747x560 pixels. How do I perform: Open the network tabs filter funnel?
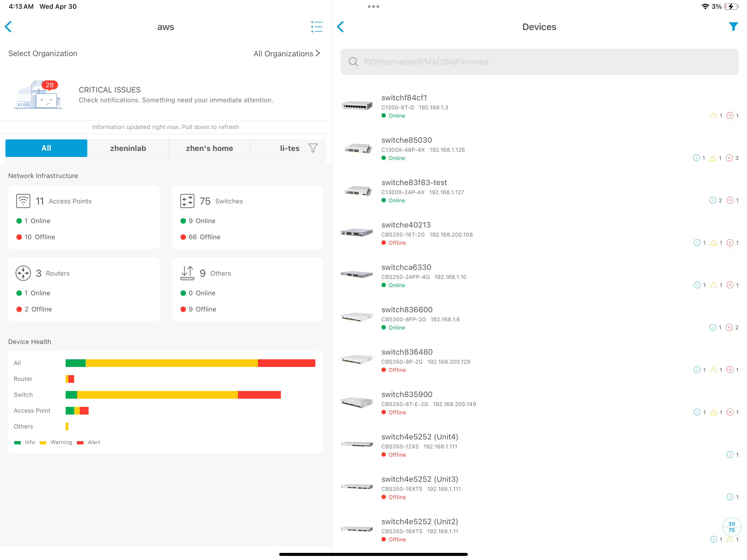point(313,148)
